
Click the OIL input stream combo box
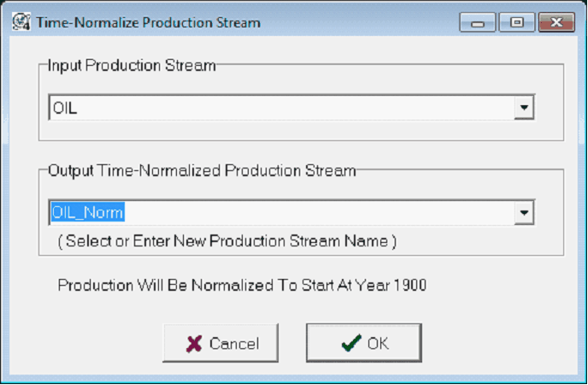[280, 109]
